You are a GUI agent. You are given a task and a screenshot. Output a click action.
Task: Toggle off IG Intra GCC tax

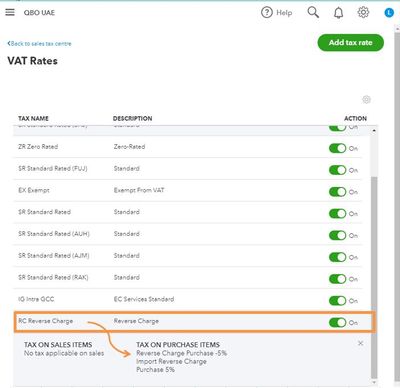[x=337, y=301]
